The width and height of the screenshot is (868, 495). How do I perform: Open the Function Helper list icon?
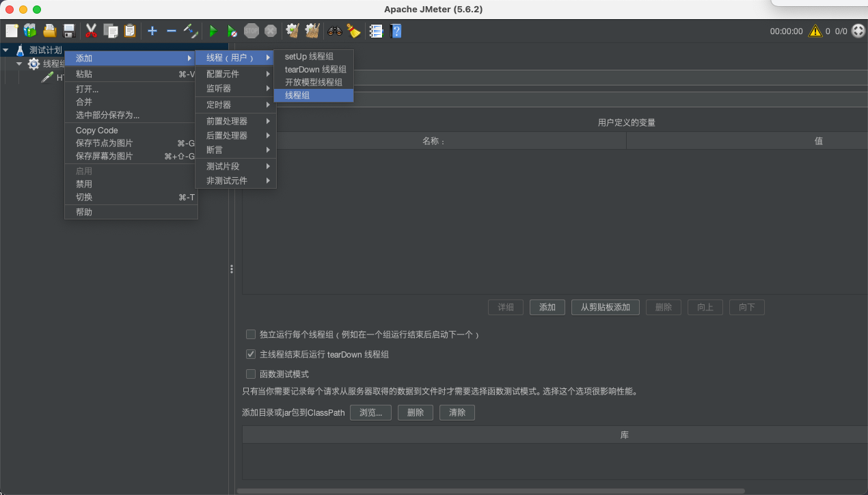(376, 31)
